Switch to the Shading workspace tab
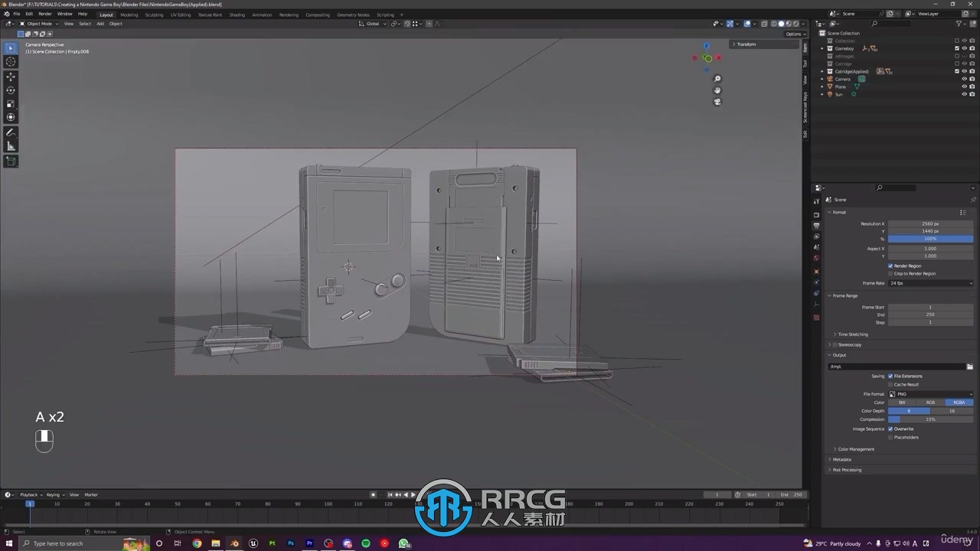This screenshot has width=980, height=551. (x=237, y=15)
